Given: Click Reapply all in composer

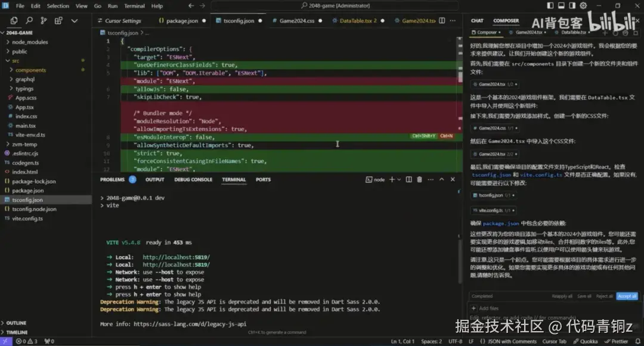Looking at the screenshot, I should [562, 296].
